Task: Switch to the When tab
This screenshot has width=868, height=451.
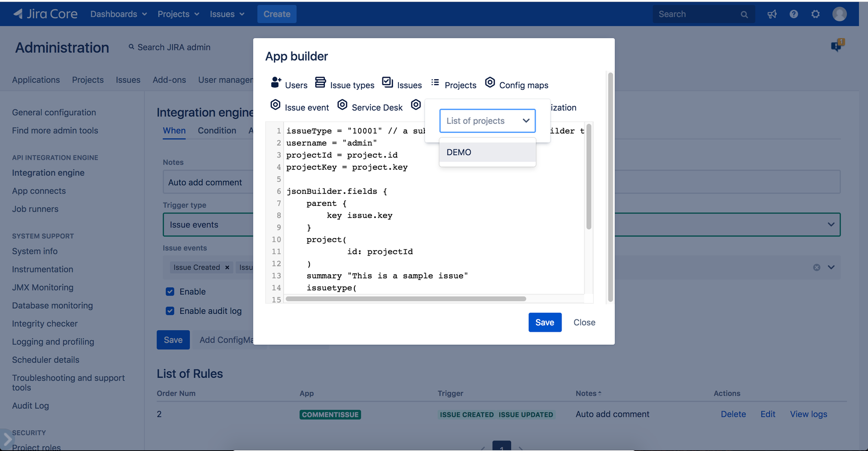Action: point(174,130)
